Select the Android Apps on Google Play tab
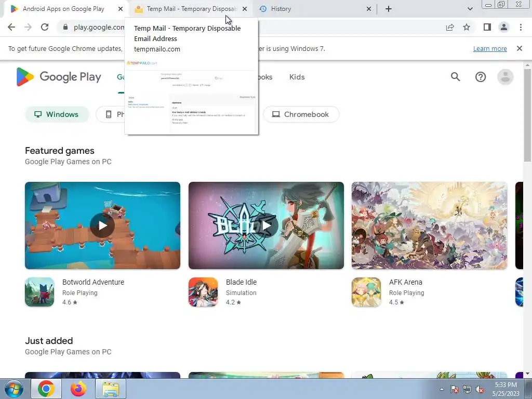 click(63, 9)
